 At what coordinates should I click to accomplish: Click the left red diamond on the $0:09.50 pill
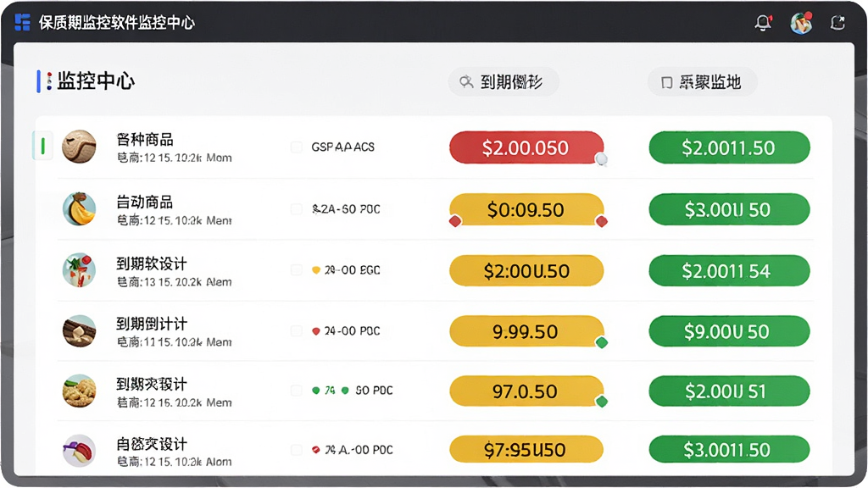coord(455,221)
